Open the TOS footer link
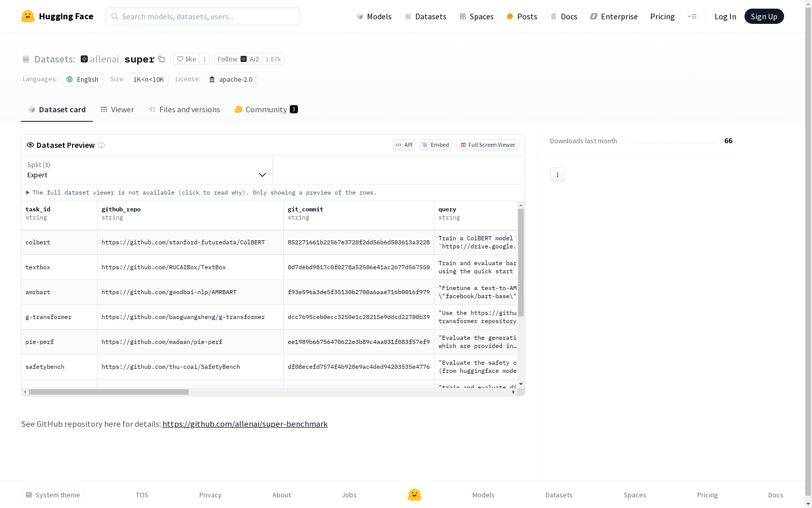Screen dimensions: 812x508 142,495
